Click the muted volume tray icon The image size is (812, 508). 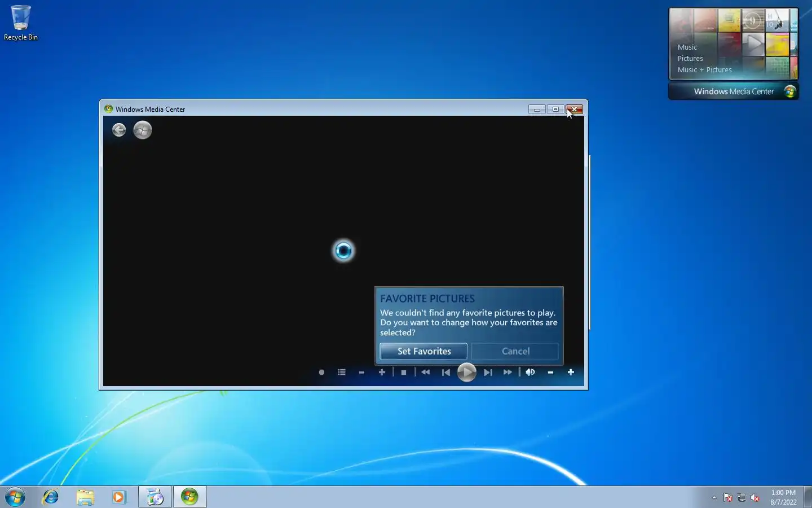(x=755, y=498)
